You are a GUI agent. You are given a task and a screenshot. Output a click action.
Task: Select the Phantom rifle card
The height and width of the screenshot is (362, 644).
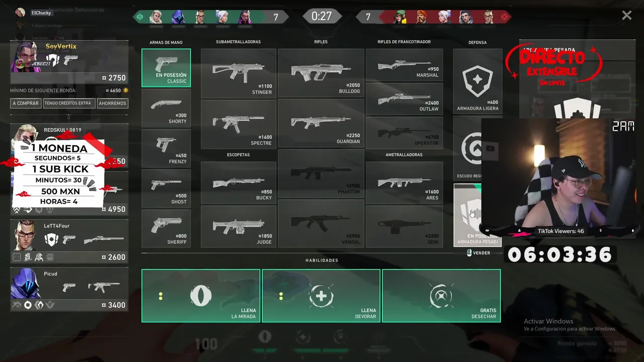pos(321,173)
